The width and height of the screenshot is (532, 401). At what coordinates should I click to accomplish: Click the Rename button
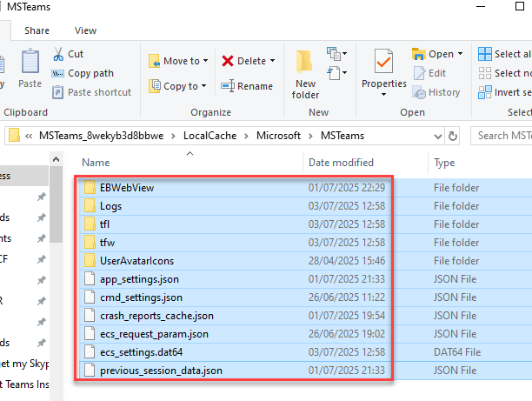(247, 86)
